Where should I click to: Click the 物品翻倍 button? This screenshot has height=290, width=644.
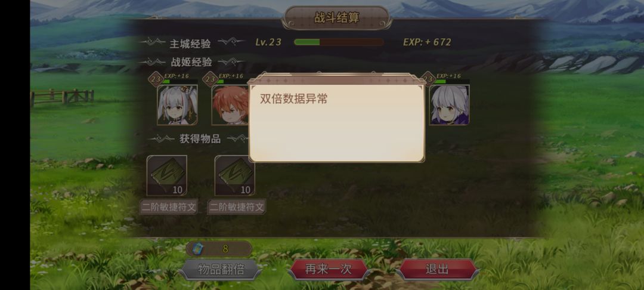tap(221, 270)
